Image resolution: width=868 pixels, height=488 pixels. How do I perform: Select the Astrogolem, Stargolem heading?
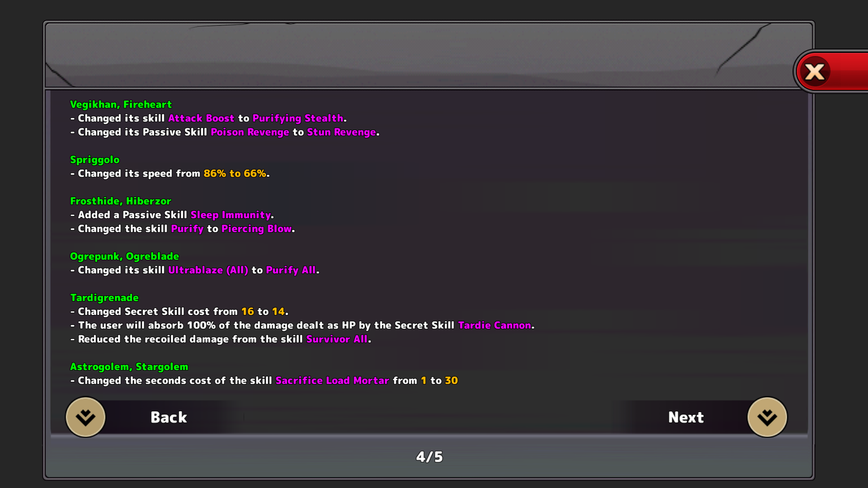click(129, 367)
